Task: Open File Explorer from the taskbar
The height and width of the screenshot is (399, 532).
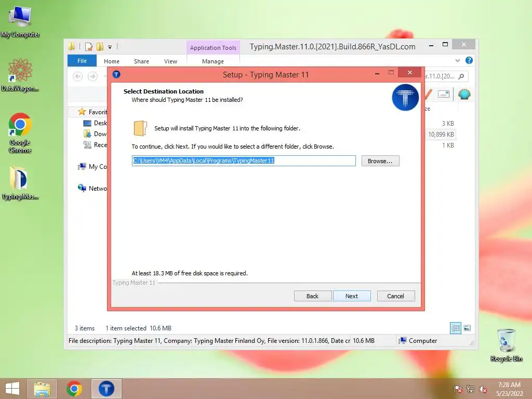Action: pyautogui.click(x=42, y=389)
